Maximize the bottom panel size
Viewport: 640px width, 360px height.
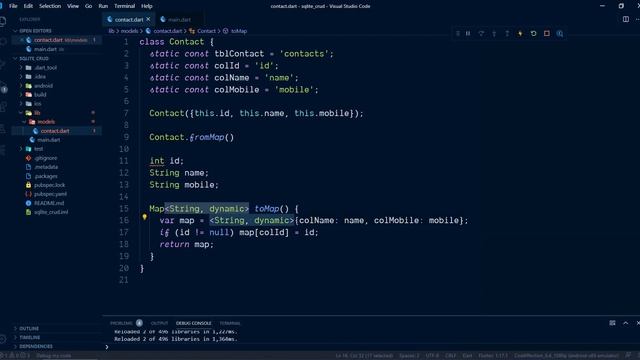point(626,323)
